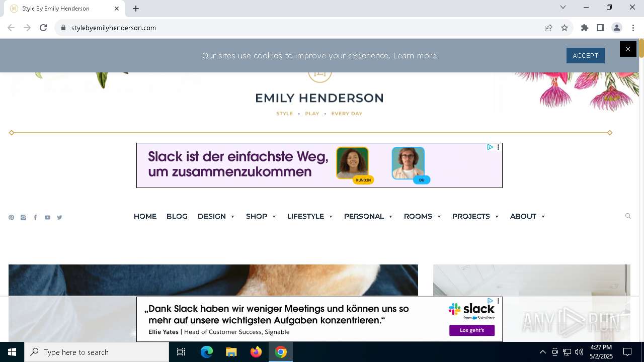Open Task View on taskbar

pyautogui.click(x=181, y=352)
